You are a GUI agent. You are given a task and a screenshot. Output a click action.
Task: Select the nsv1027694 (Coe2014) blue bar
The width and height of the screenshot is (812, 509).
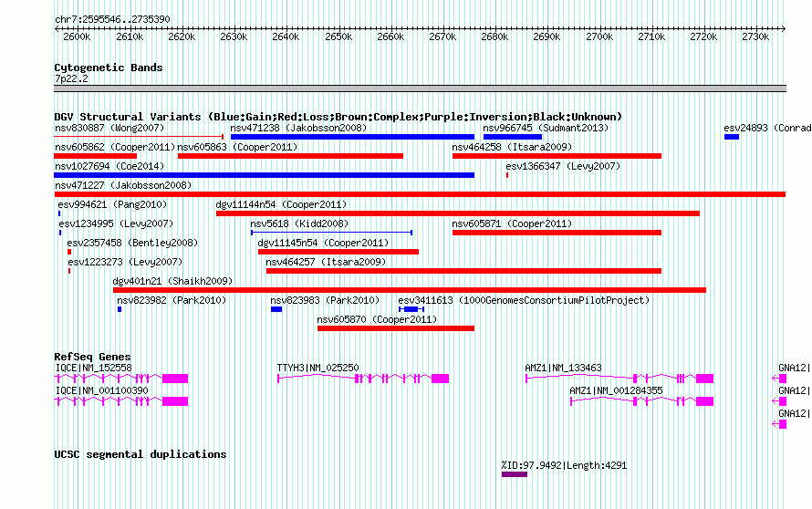point(264,175)
